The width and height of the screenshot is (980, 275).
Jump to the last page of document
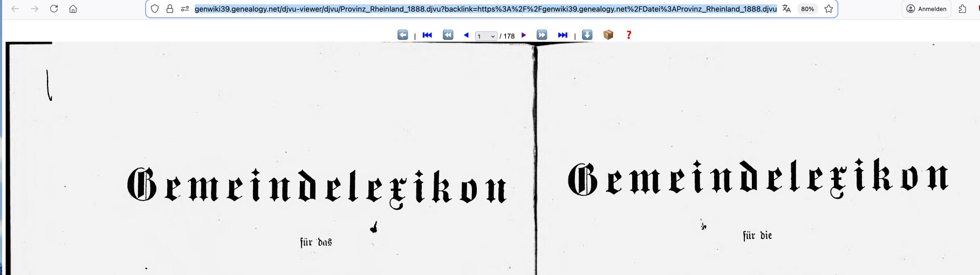pos(563,35)
